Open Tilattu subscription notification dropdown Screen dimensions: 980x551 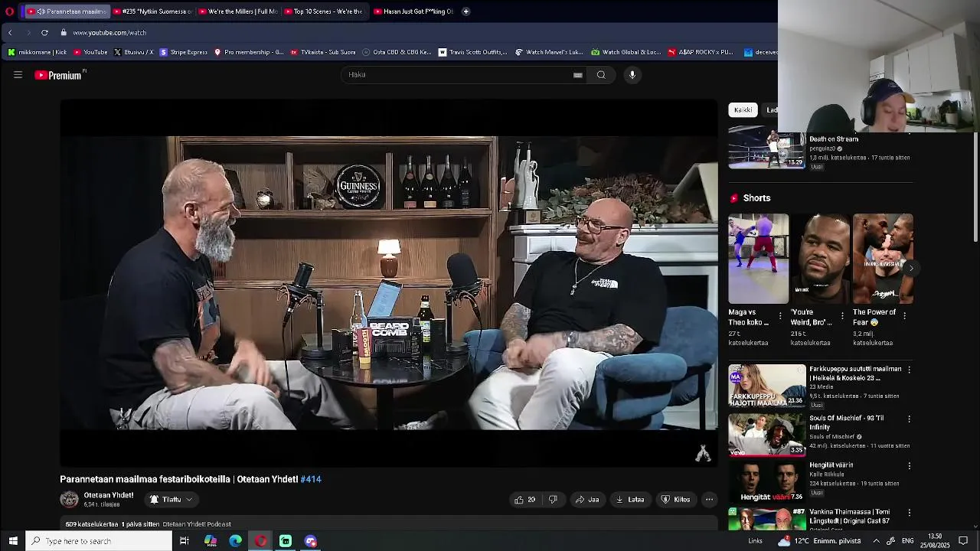[x=171, y=500]
